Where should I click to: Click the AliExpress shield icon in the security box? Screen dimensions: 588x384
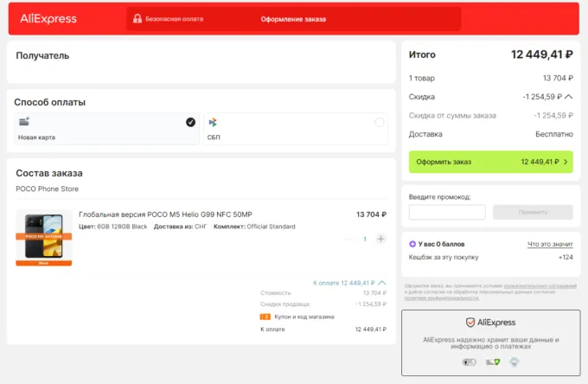point(470,322)
